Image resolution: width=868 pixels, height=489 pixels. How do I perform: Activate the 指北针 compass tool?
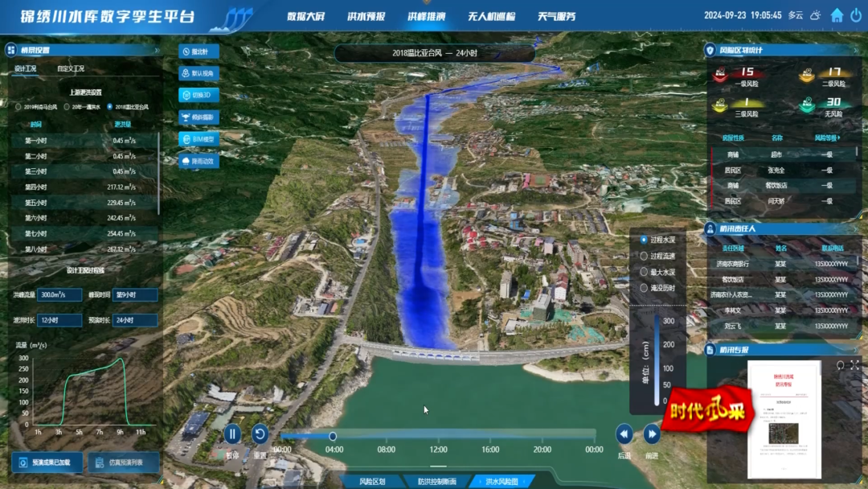coord(199,51)
